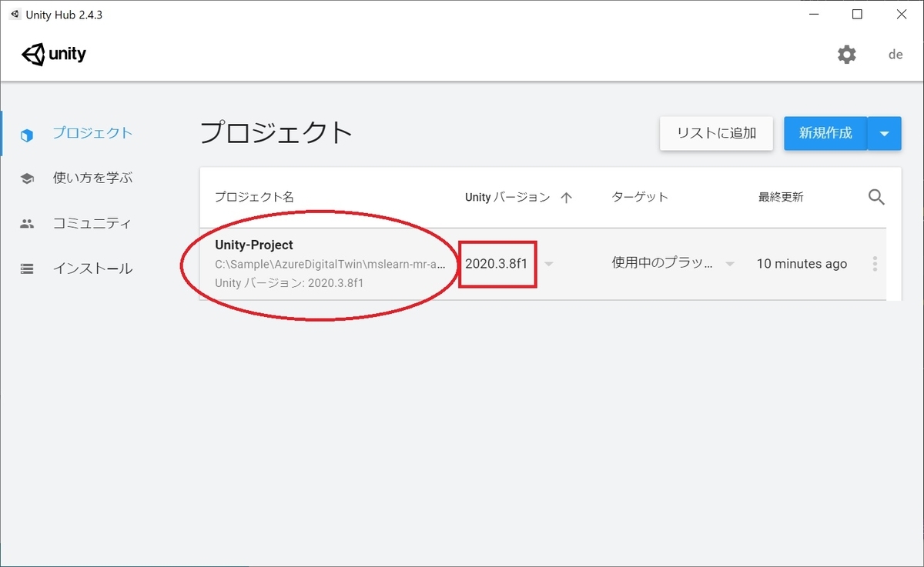Viewport: 924px width, 567px height.
Task: Open the コミュニティ sidebar tab
Action: point(92,223)
